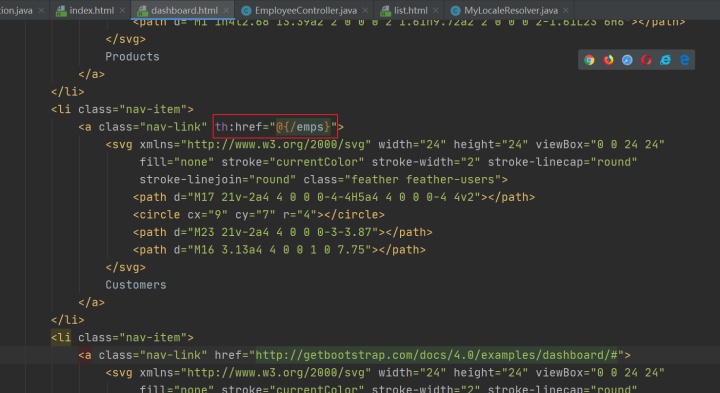This screenshot has width=720, height=393.
Task: Open preview in Safari browser
Action: (x=627, y=60)
